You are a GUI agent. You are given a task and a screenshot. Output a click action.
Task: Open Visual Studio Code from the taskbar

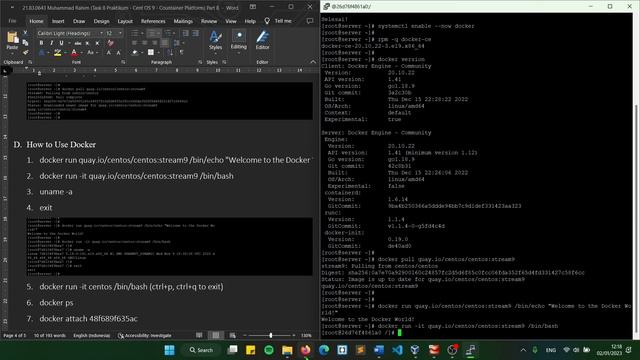pos(397,350)
